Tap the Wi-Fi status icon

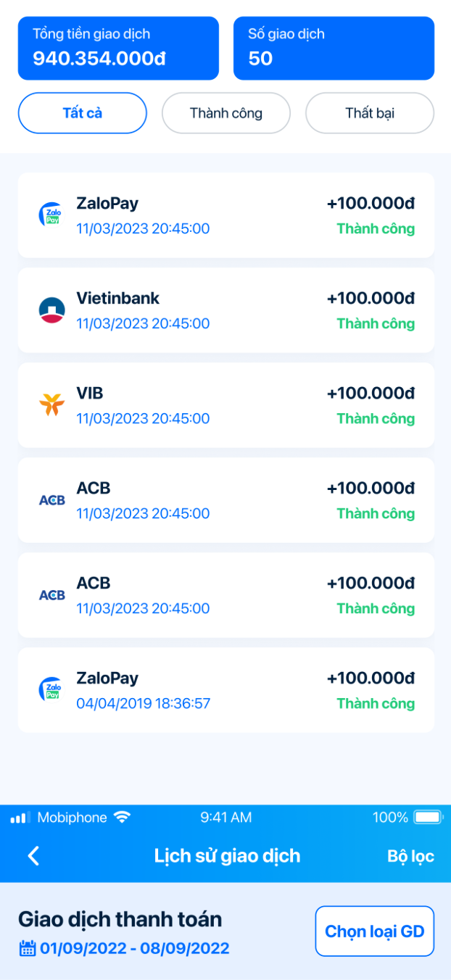(x=122, y=817)
